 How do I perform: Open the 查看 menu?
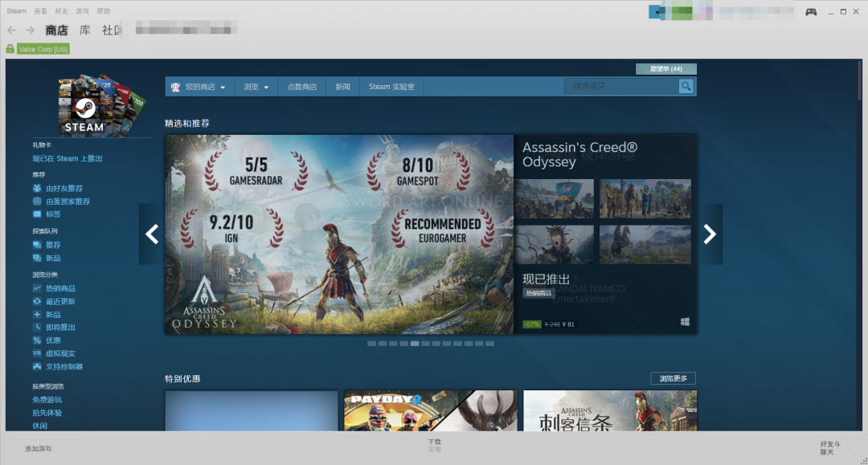(40, 11)
